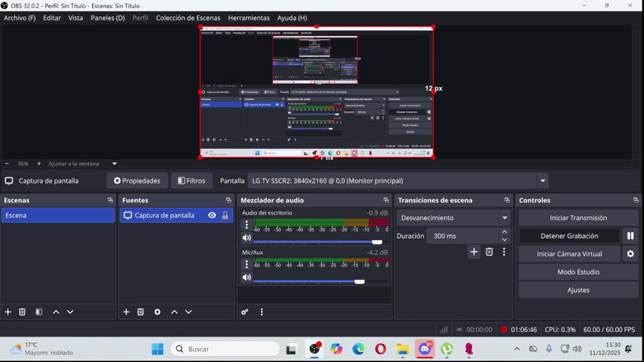Delete selected scene with trash icon
Viewport: 644px width, 362px height.
[x=22, y=312]
